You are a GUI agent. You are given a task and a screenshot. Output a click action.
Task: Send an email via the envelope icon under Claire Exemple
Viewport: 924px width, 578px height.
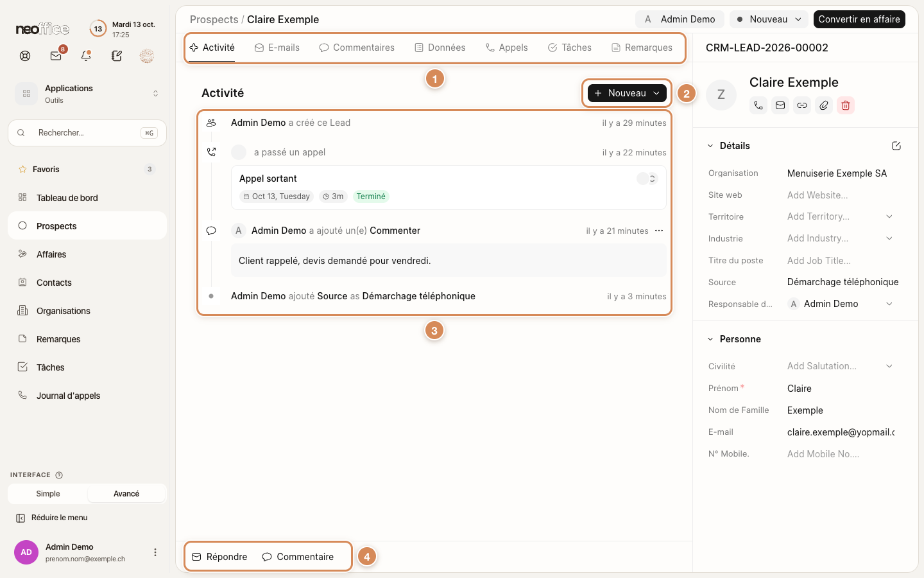pyautogui.click(x=780, y=105)
